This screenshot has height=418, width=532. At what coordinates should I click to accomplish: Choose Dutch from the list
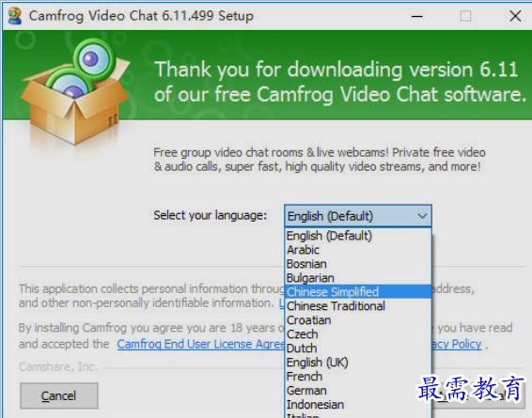[358, 348]
